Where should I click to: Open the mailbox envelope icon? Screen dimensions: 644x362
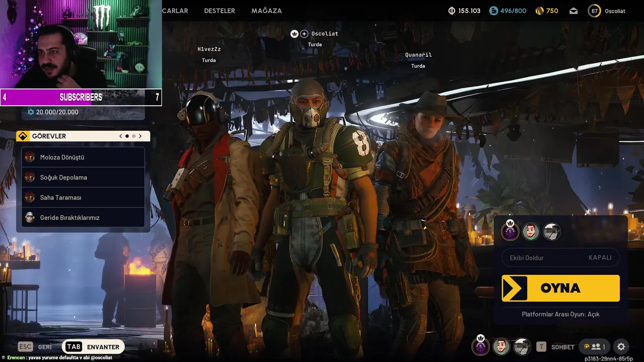(x=574, y=11)
